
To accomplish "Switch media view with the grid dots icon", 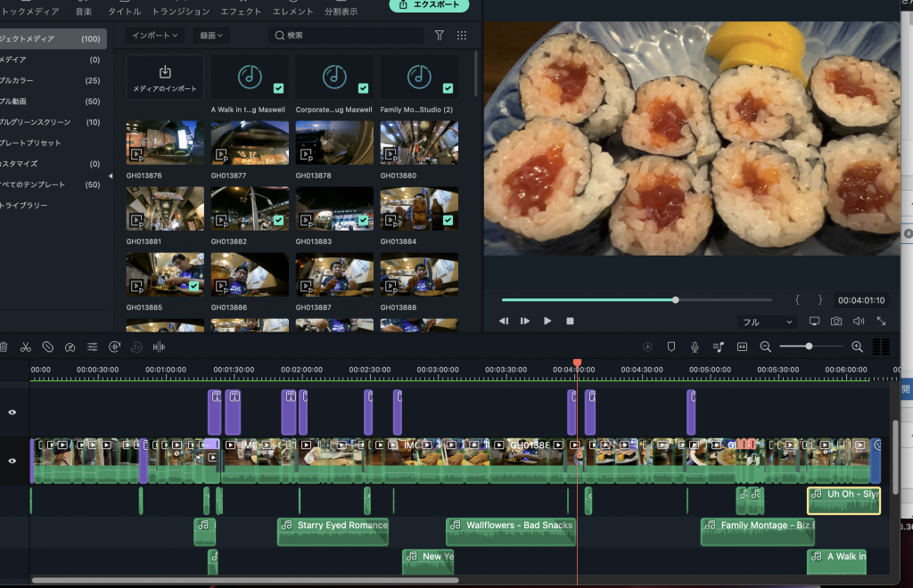I will point(462,36).
